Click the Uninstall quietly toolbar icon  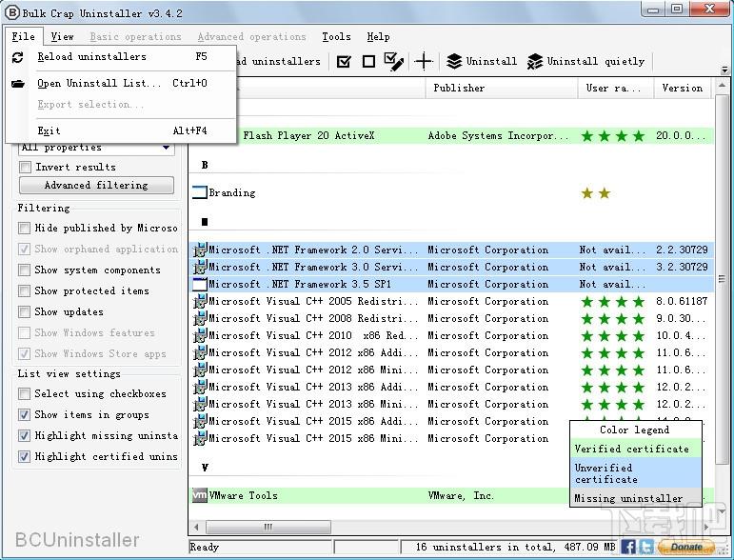[535, 61]
